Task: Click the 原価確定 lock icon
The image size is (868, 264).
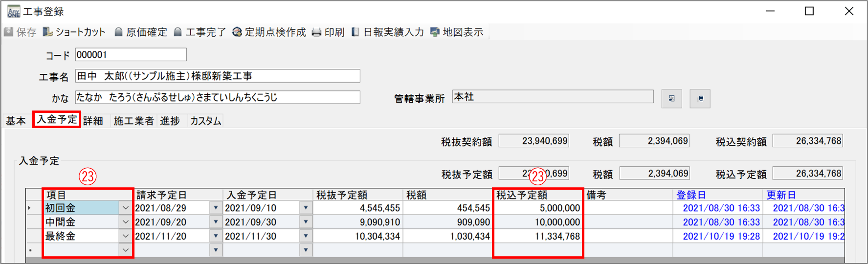Action: [118, 32]
